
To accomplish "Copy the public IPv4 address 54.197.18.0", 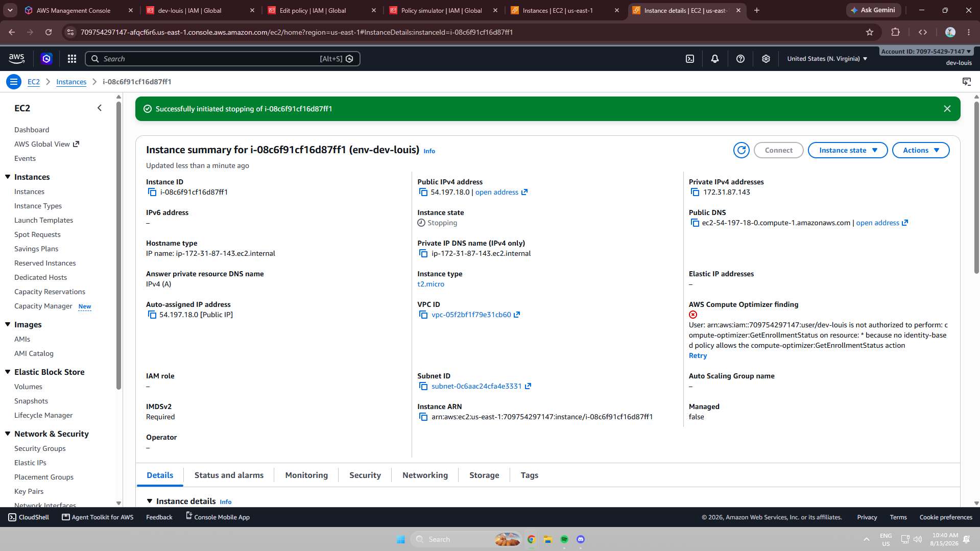I will click(x=423, y=193).
